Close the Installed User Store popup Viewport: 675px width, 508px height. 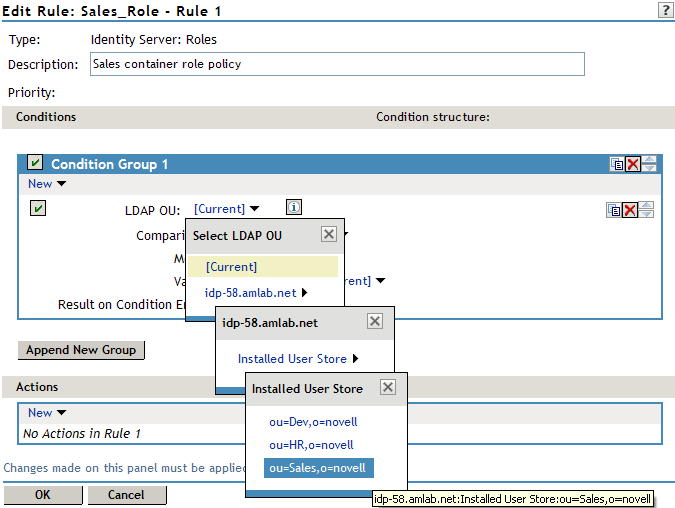[x=388, y=388]
